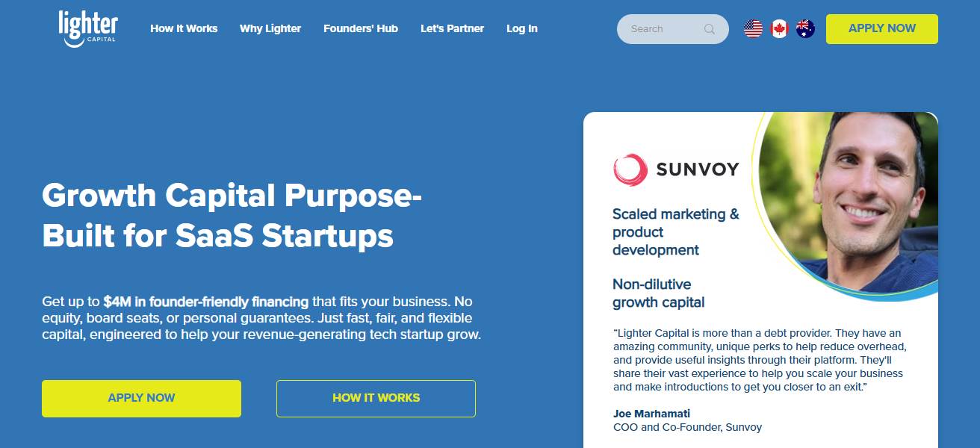This screenshot has width=980, height=448.
Task: Click the Sunvoy swirl logo icon
Action: [630, 169]
